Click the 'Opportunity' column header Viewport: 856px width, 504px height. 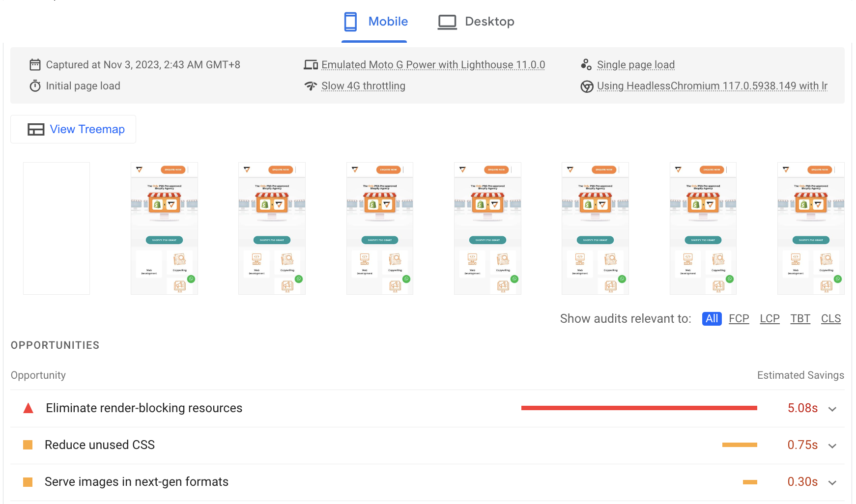38,375
